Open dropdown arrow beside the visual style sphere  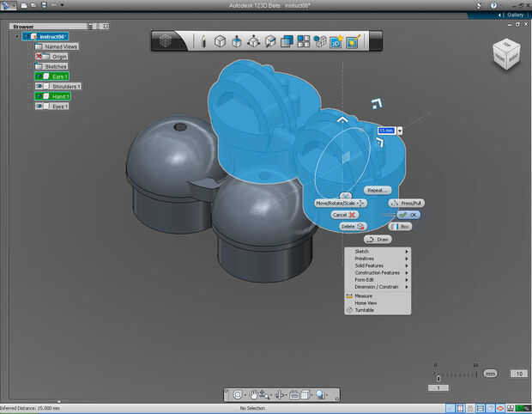[x=327, y=395]
